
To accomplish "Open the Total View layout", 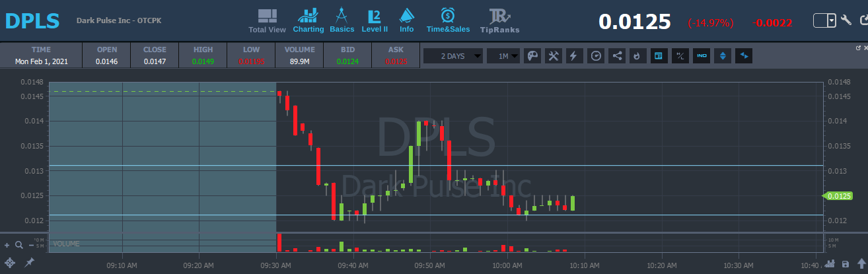I will point(267,20).
